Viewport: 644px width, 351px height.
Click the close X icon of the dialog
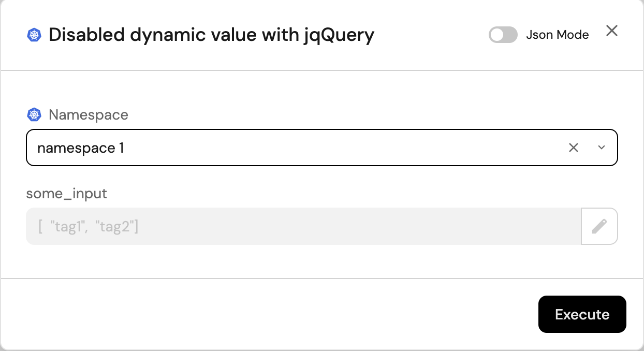pyautogui.click(x=611, y=31)
